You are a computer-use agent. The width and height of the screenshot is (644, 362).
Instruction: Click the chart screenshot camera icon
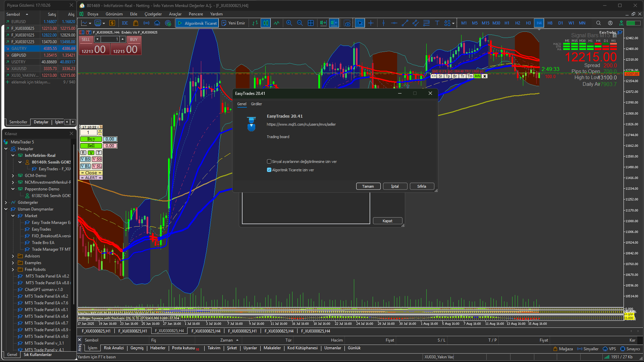[x=347, y=23]
